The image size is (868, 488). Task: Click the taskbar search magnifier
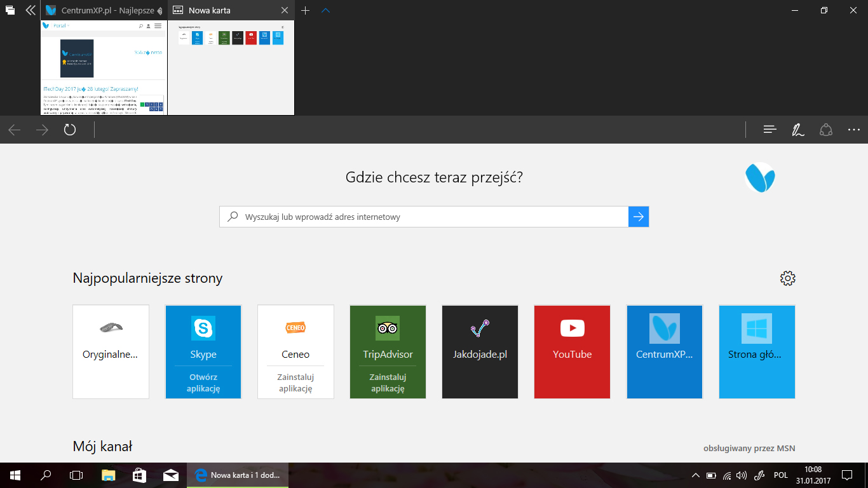tap(46, 475)
